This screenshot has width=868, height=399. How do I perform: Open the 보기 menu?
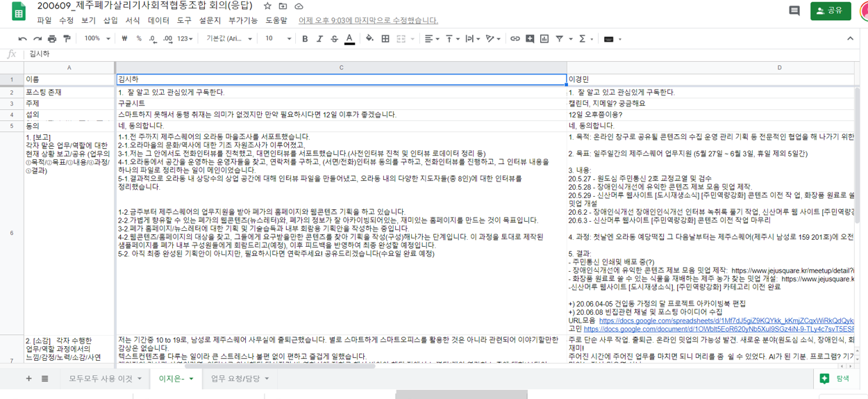point(88,21)
